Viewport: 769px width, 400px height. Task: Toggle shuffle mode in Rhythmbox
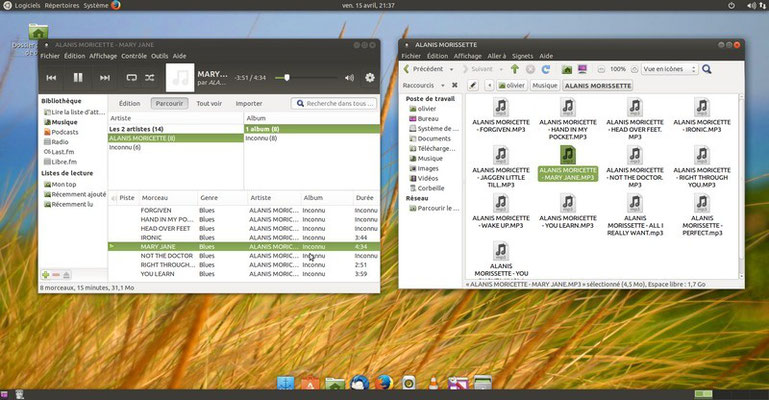tap(150, 77)
